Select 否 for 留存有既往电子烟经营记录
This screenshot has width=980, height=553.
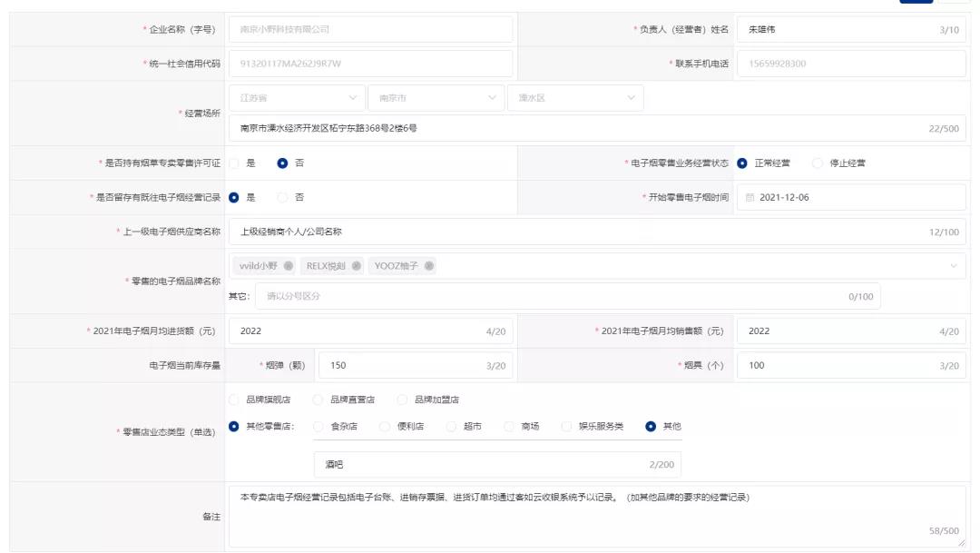[x=282, y=196]
